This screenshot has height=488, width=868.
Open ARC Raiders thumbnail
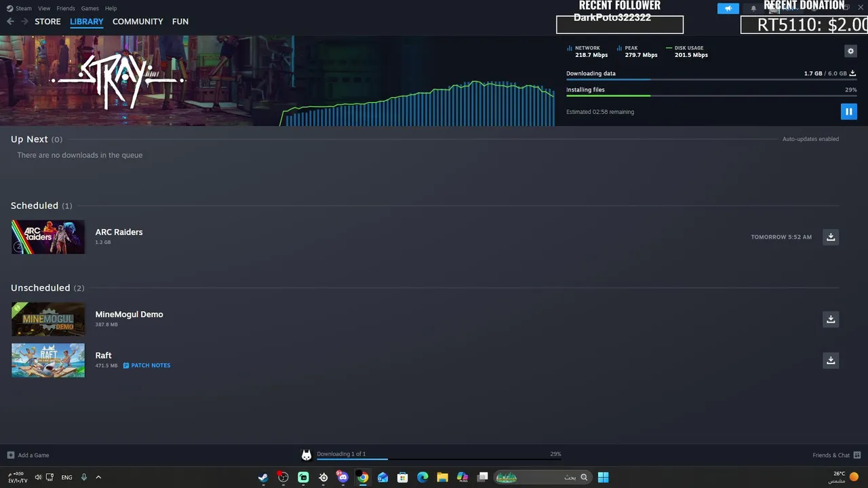(48, 237)
